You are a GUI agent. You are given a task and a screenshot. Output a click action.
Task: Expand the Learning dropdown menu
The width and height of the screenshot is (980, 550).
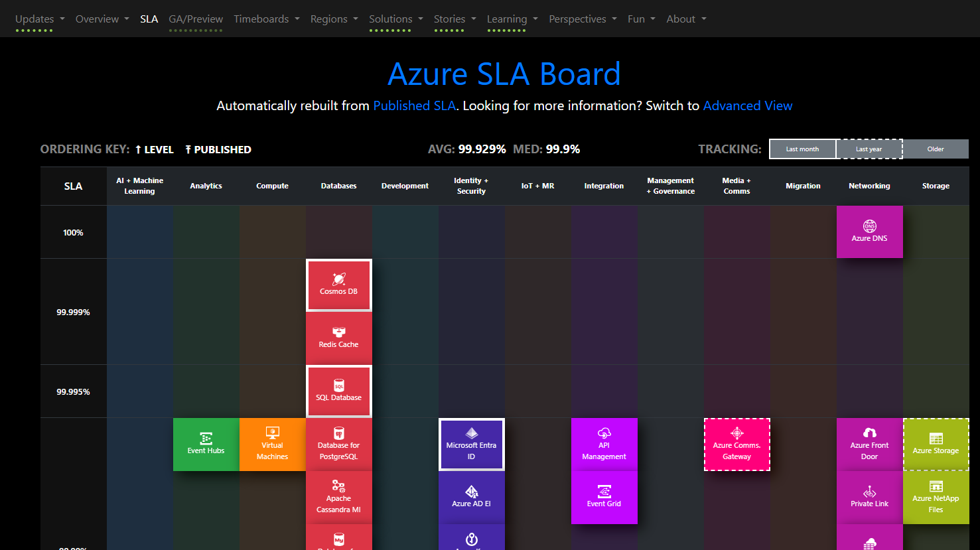512,19
